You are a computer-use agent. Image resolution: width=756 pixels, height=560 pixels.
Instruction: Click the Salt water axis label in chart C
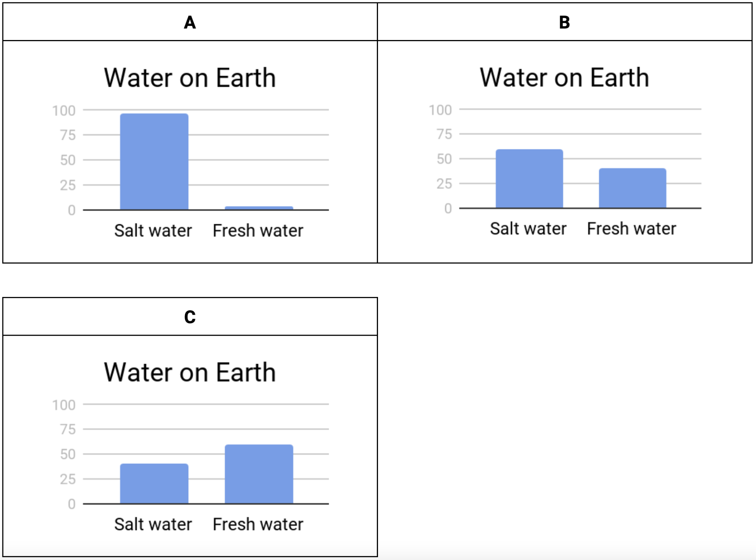click(153, 524)
